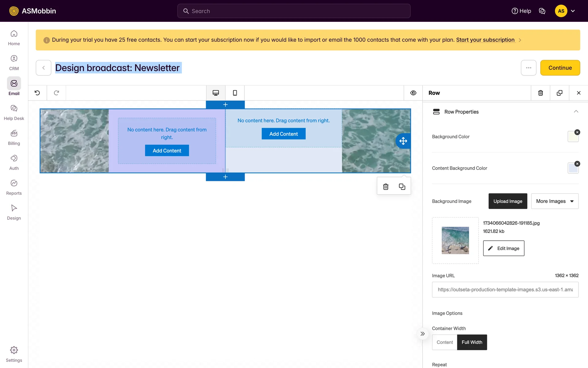Select desktop preview icon
The width and height of the screenshot is (588, 368).
click(x=216, y=93)
